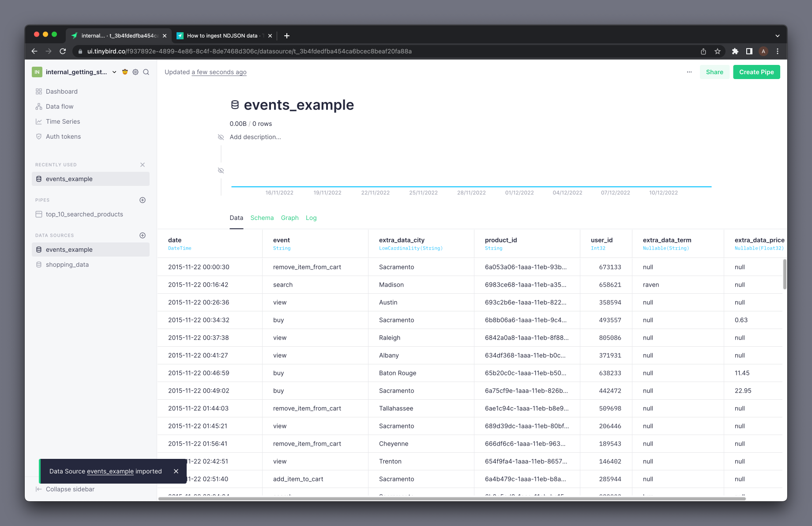Click the Share button
812x526 pixels.
714,72
